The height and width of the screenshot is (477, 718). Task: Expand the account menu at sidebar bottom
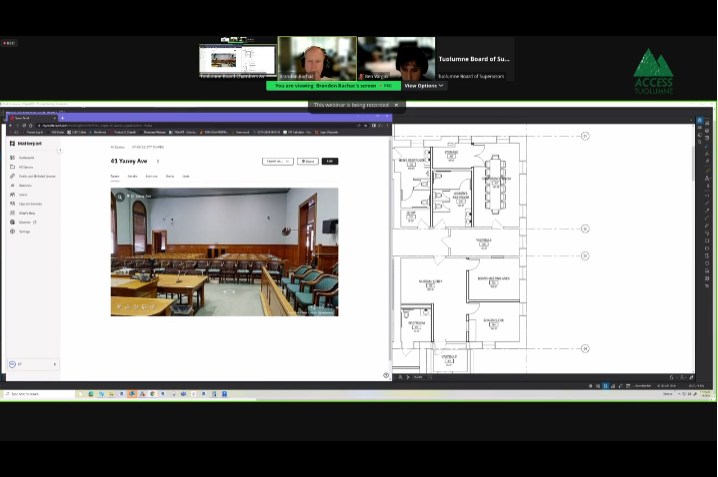click(x=54, y=364)
